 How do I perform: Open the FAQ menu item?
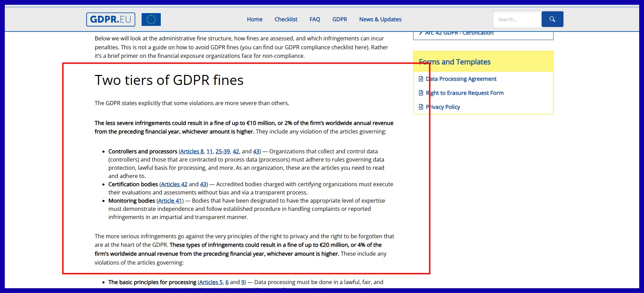tap(314, 20)
